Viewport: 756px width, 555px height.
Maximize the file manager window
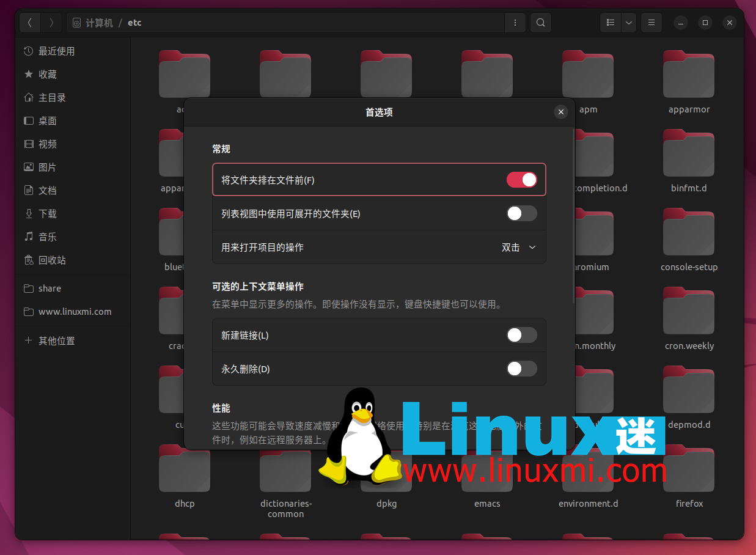point(705,23)
